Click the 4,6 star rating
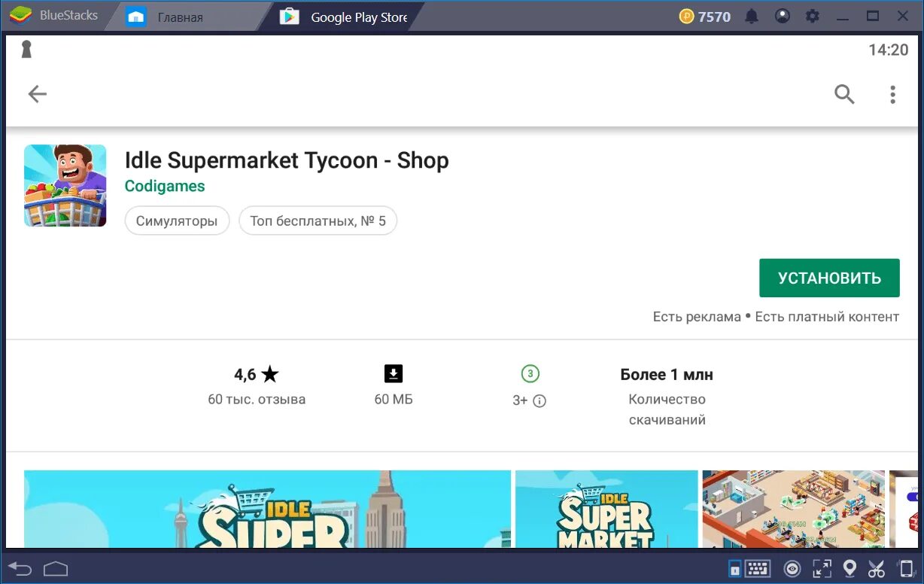 click(257, 374)
